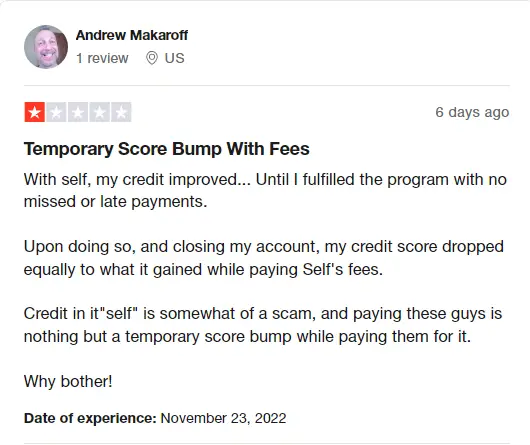This screenshot has height=445, width=530.
Task: Click the '1 review' count text
Action: point(102,58)
